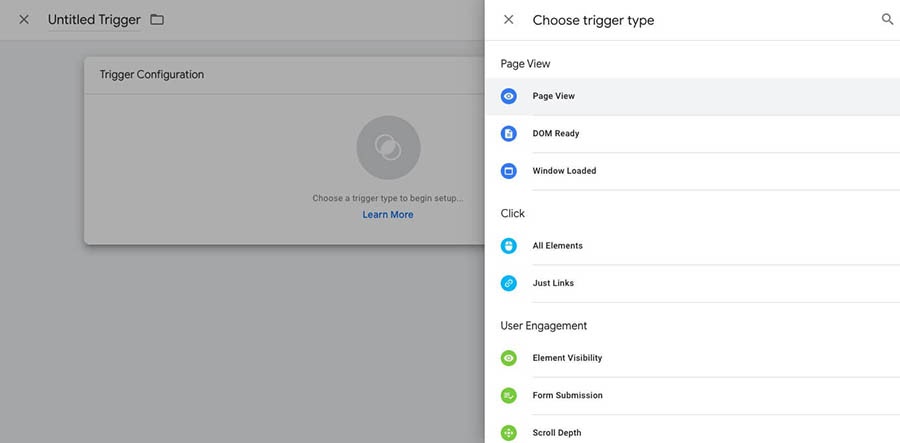Select the Window Loaded trigger type

click(x=693, y=171)
